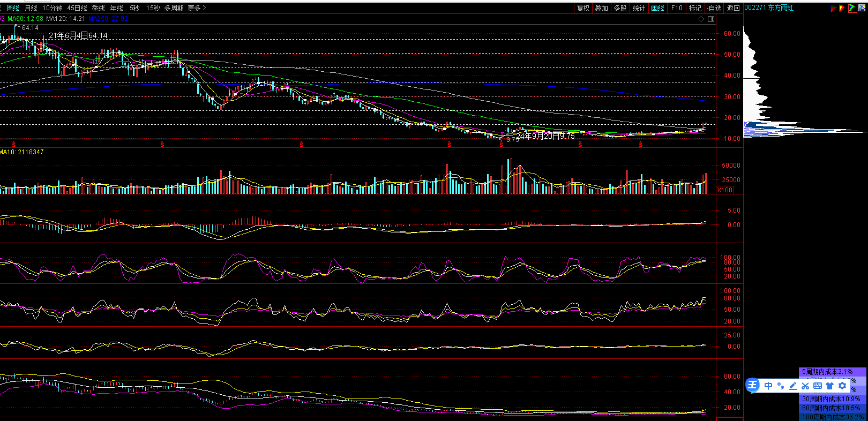Open the 多周期 multi-period view
The width and height of the screenshot is (868, 421).
click(174, 8)
